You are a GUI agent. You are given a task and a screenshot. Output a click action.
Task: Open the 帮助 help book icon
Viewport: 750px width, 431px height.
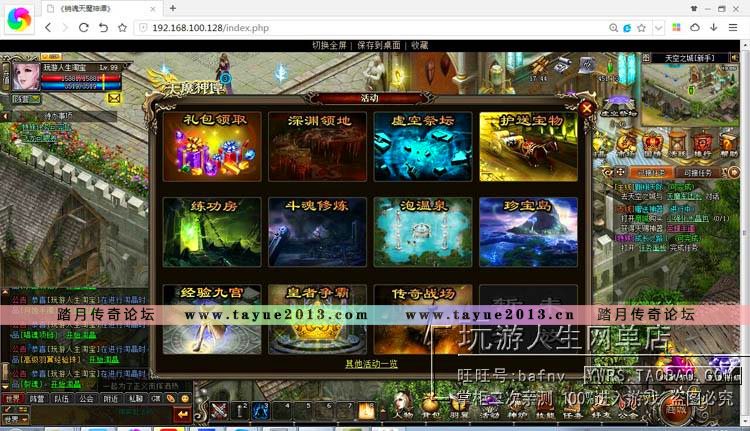point(727,145)
